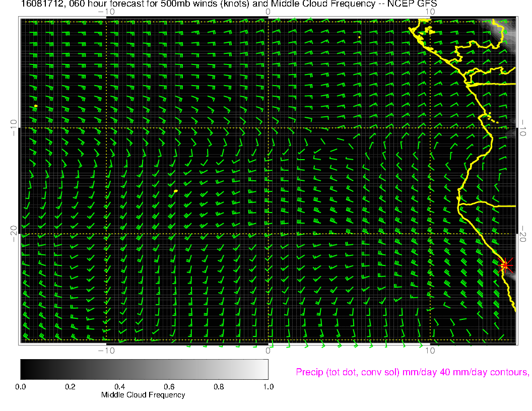Click the red star marker on the coastline
The image size is (532, 411).
[x=505, y=265]
